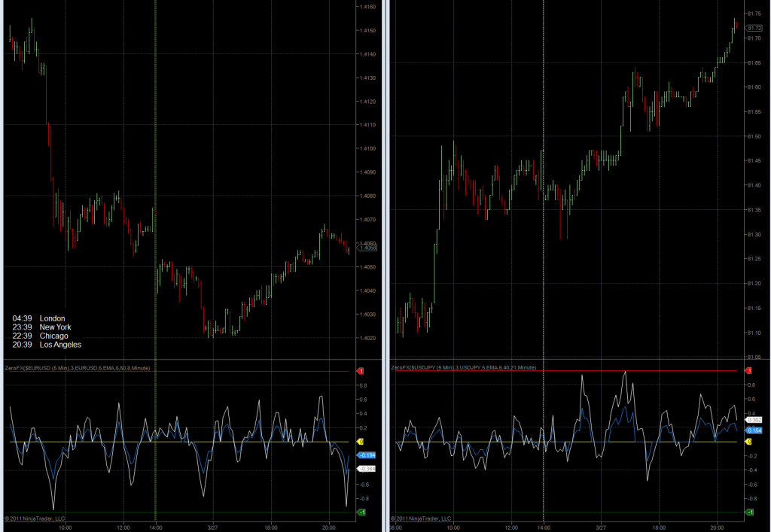Click the yellow 0 level marker on USDJPY indicator
771x532 pixels.
(748, 442)
